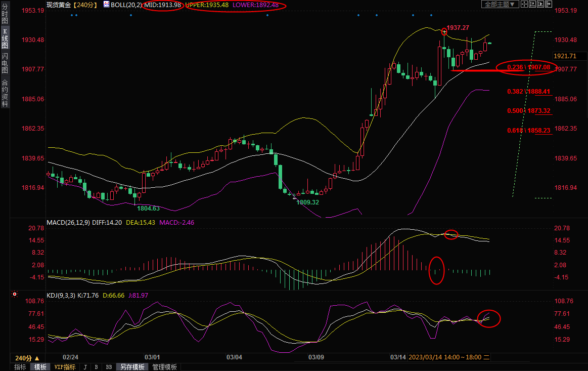Click the chart playback arrow icon
Image resolution: width=588 pixels, height=371 pixels.
539,4
